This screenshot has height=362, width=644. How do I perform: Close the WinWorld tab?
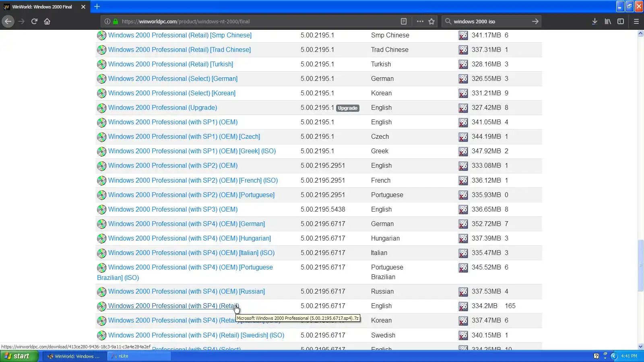83,7
